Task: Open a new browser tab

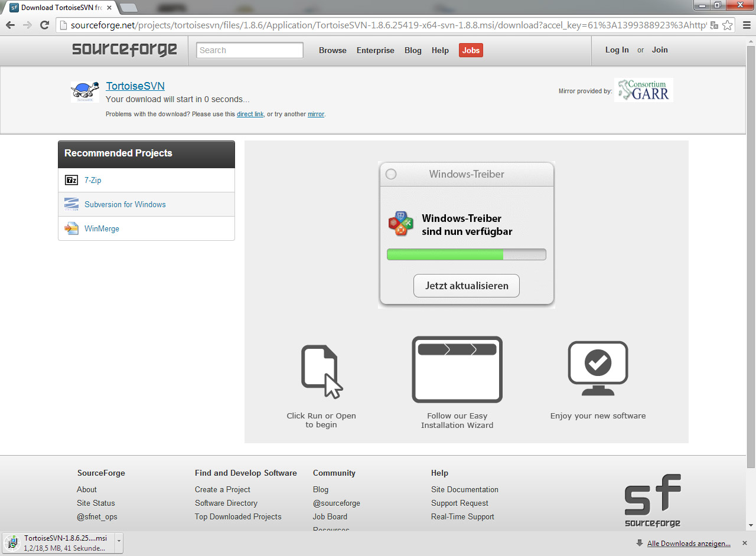Action: pos(128,8)
